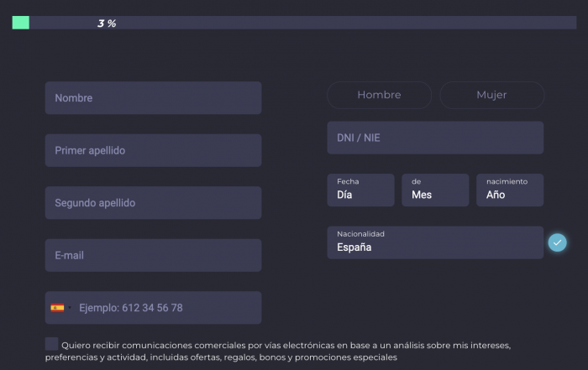Focus the E-mail input field
This screenshot has height=370, width=588.
(154, 255)
